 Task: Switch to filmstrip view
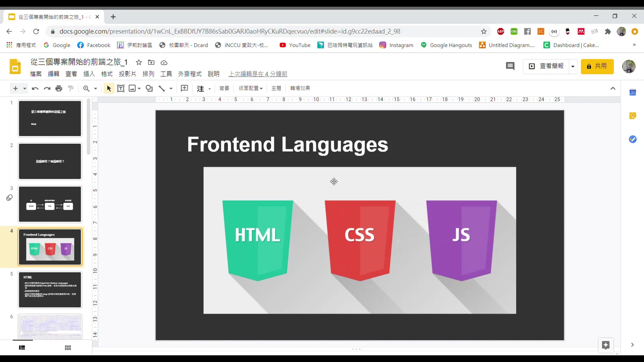[22, 348]
